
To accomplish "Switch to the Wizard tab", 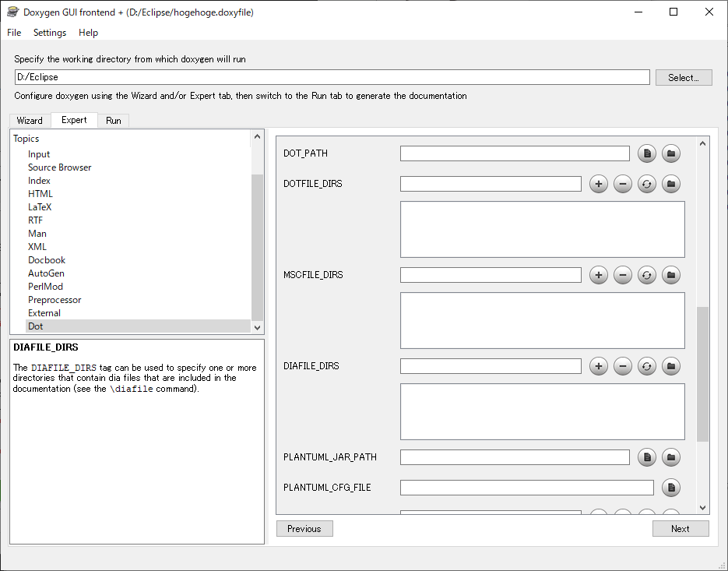I will point(30,120).
